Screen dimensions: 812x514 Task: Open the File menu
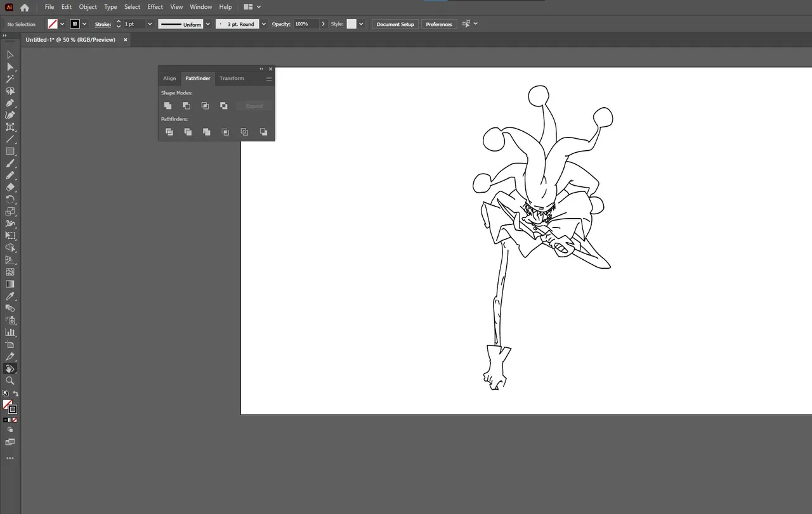[x=49, y=7]
